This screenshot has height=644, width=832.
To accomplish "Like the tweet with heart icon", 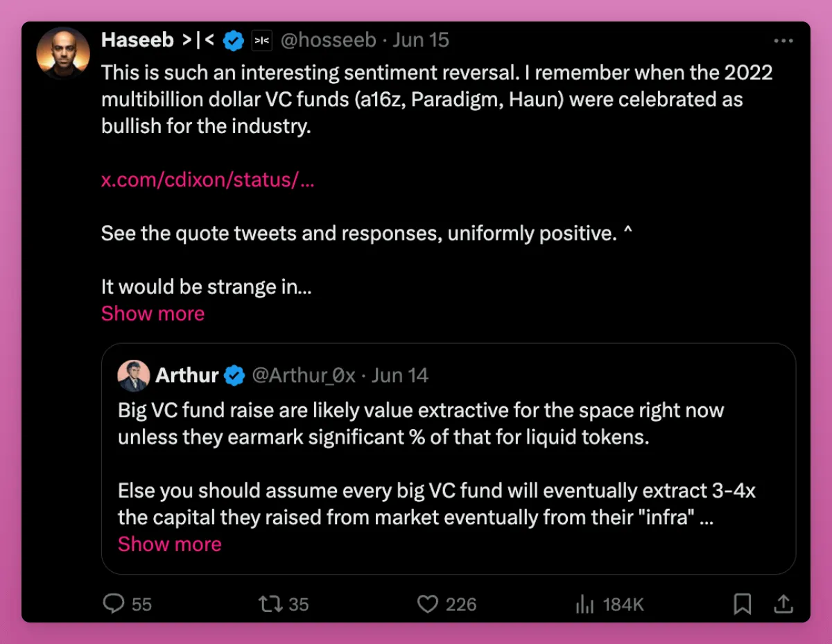I will coord(428,604).
